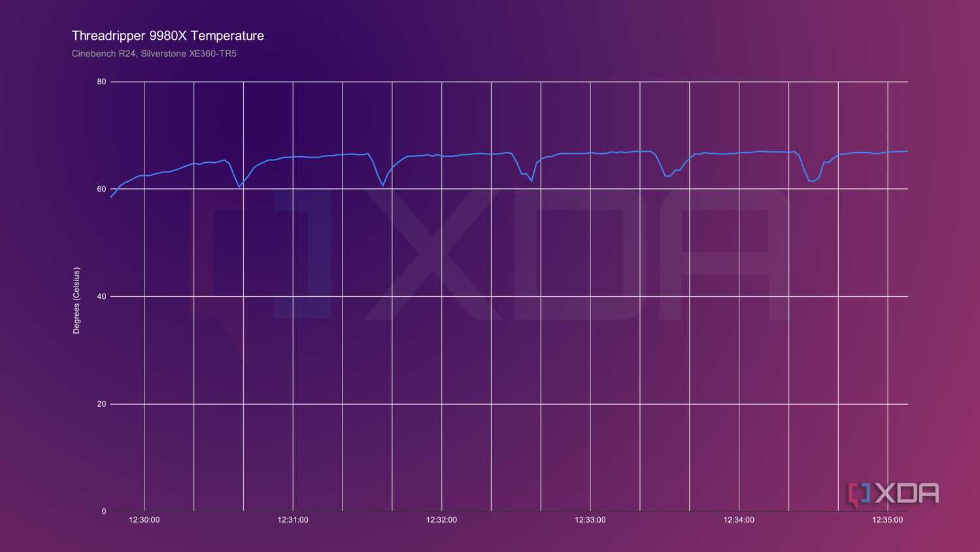Click the y-axis value 80
The image size is (980, 552).
pyautogui.click(x=101, y=82)
